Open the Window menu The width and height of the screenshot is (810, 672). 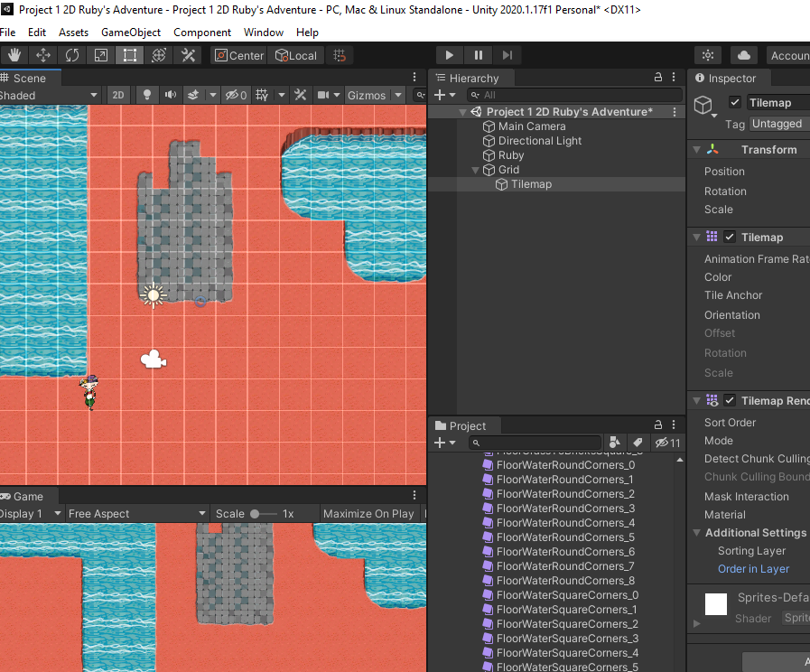click(264, 32)
